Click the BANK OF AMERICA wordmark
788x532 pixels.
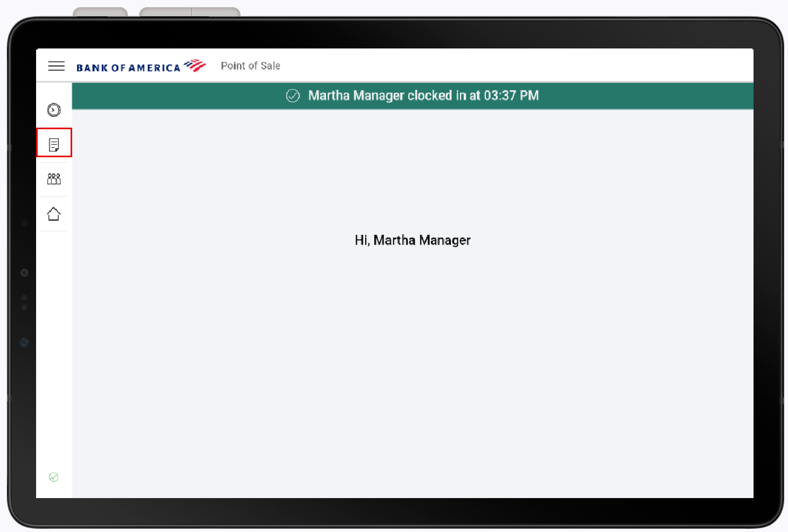click(x=128, y=68)
